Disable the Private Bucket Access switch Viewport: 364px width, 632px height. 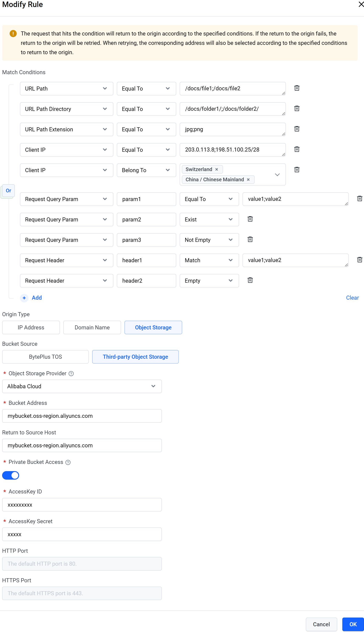point(11,475)
